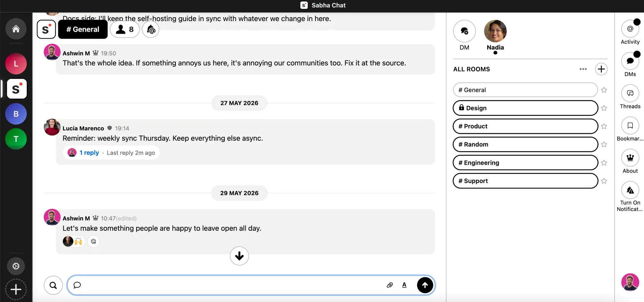Open the locked Design room
This screenshot has height=302, width=644.
(x=525, y=108)
